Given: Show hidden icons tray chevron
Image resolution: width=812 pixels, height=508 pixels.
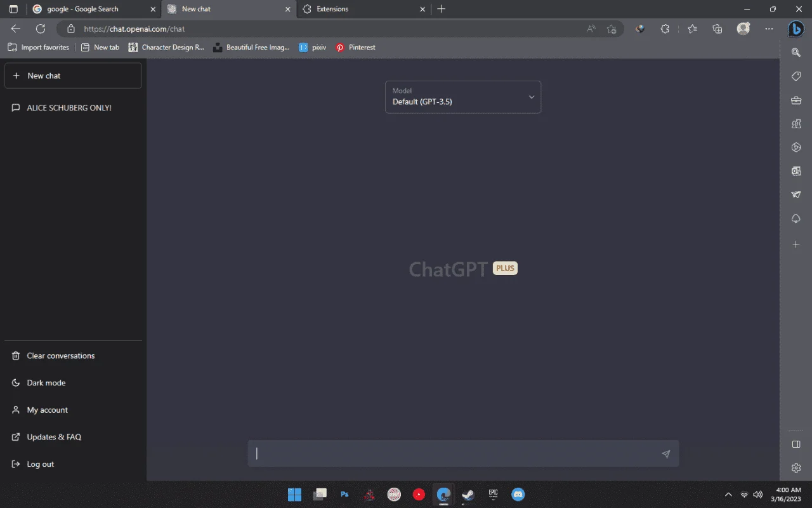Looking at the screenshot, I should (728, 495).
